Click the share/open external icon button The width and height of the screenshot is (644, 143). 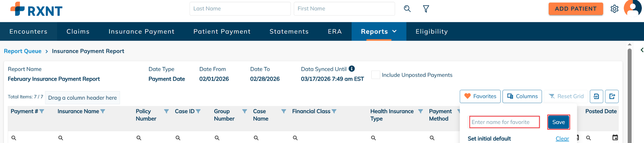[612, 96]
